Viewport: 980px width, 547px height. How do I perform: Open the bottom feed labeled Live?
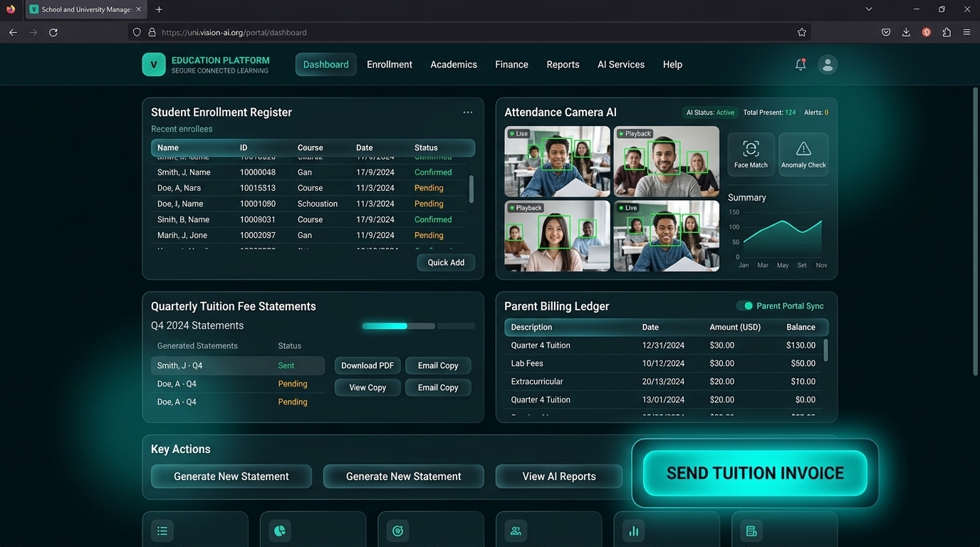(x=667, y=236)
